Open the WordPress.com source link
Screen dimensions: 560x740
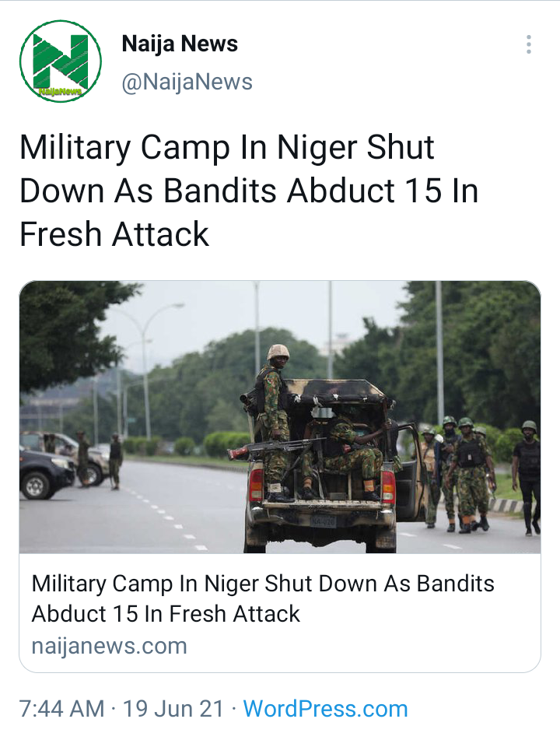click(x=326, y=708)
